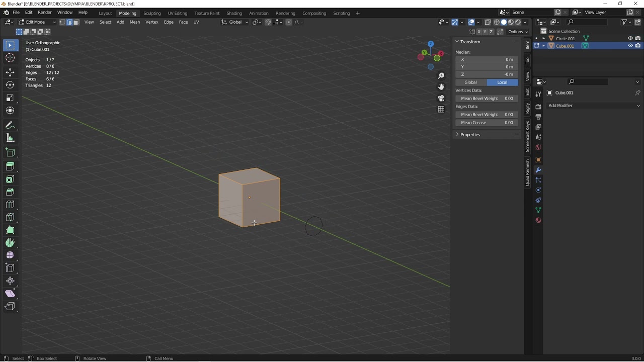This screenshot has height=362, width=644.
Task: Select the Measure tool
Action: click(x=10, y=138)
